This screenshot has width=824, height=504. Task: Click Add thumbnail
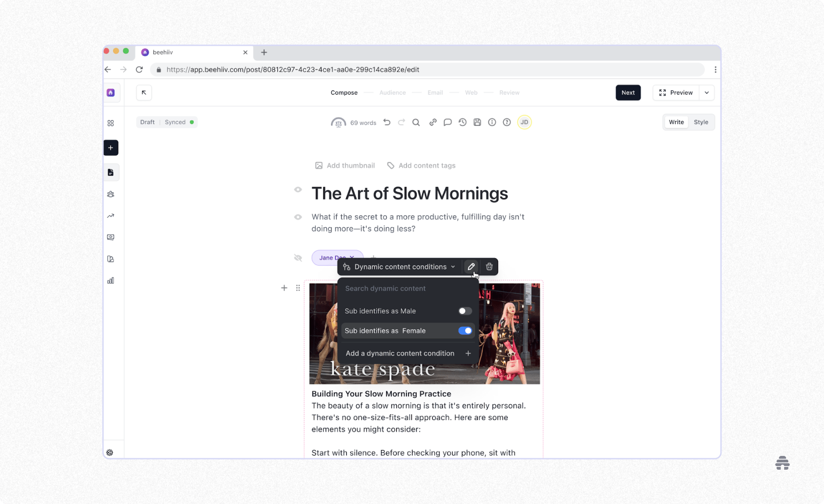pos(345,166)
